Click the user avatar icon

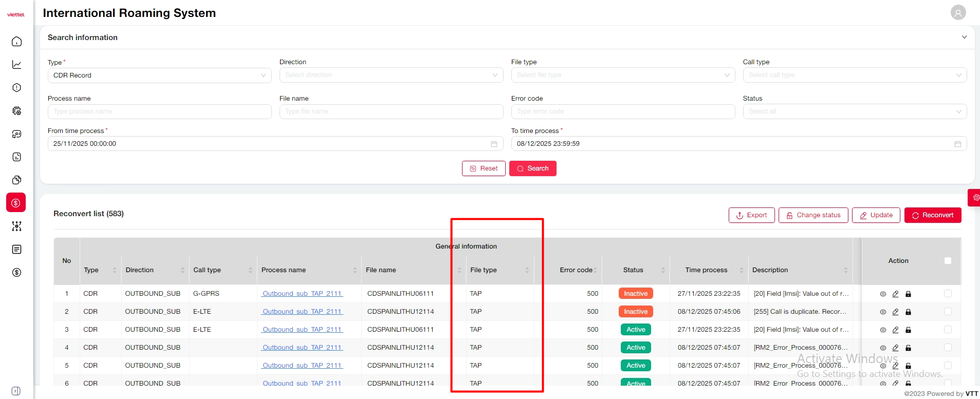pos(958,13)
